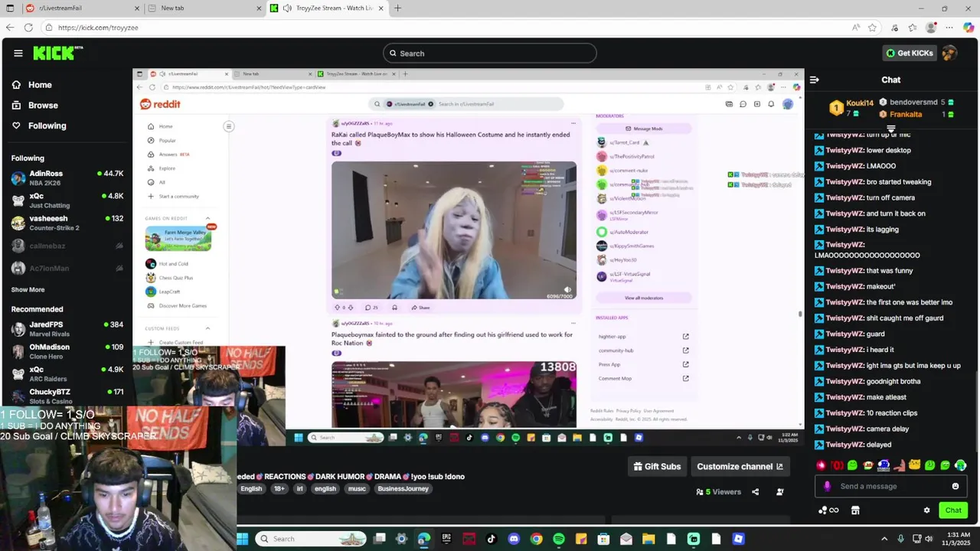Expand the gift leaderboard chevron
The image size is (980, 551).
(890, 129)
